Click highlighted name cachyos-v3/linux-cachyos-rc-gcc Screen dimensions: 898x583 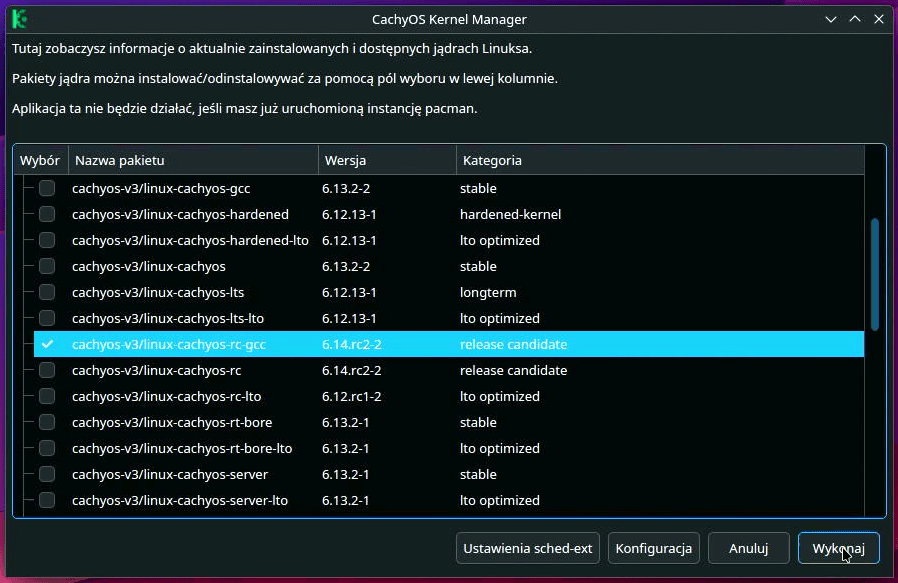(x=169, y=345)
